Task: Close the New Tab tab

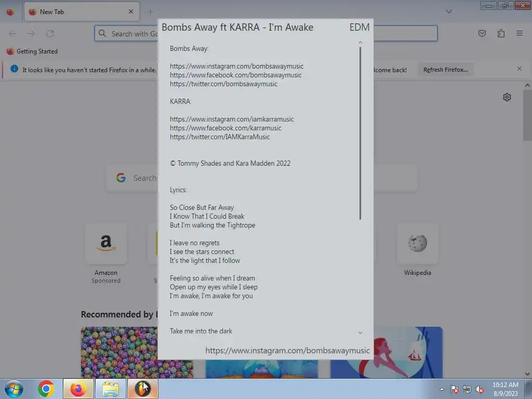Action: click(x=131, y=11)
